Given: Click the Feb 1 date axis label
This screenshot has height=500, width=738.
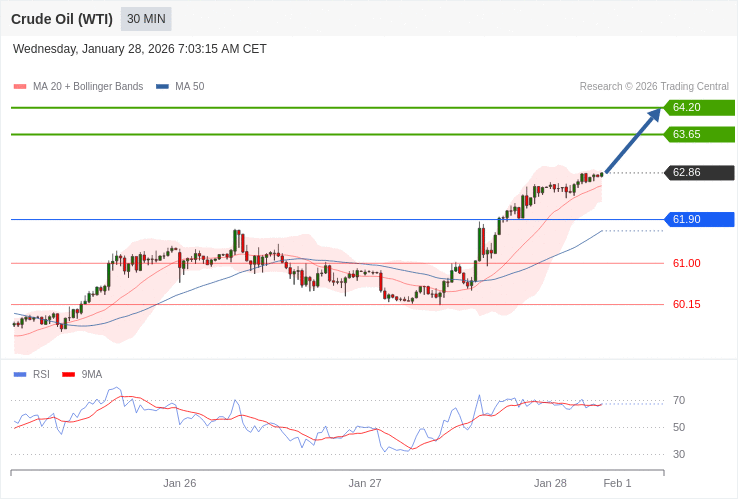Looking at the screenshot, I should click(x=617, y=483).
